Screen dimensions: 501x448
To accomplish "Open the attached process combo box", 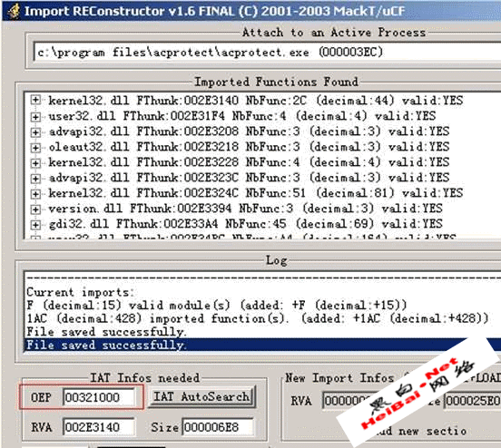I will pos(267,52).
